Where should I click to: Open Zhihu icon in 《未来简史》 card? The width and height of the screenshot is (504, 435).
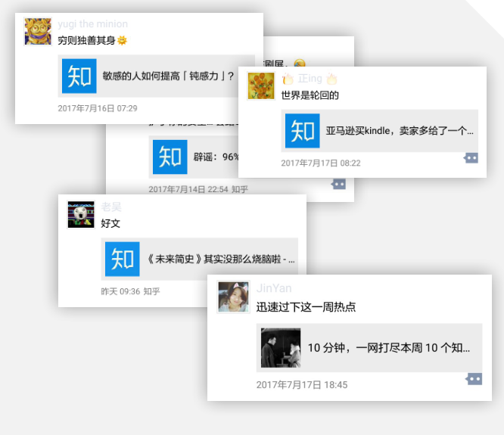point(123,259)
